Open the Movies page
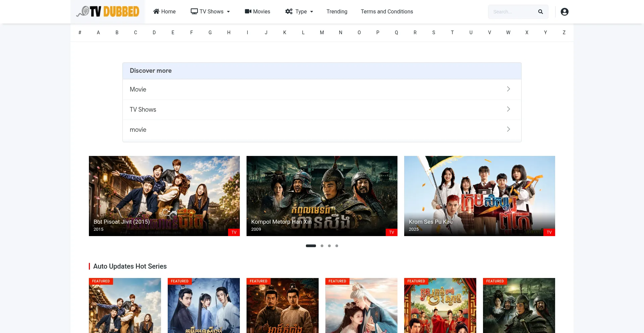This screenshot has width=644, height=333. [257, 11]
